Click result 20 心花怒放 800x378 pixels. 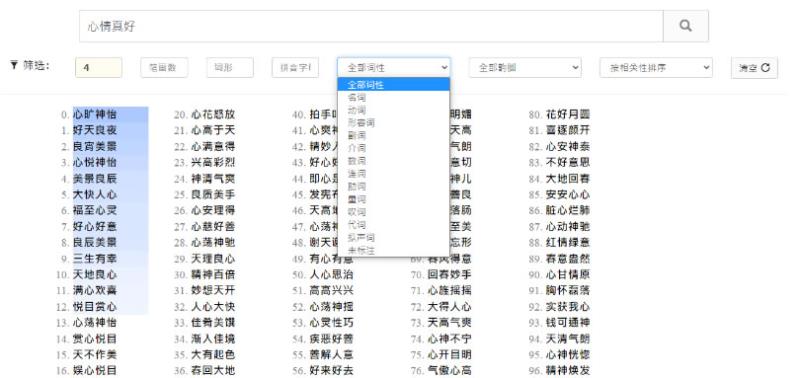(213, 114)
